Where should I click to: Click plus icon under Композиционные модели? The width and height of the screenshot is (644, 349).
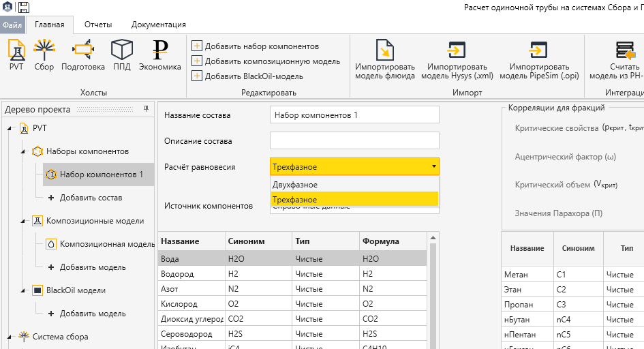click(x=51, y=267)
